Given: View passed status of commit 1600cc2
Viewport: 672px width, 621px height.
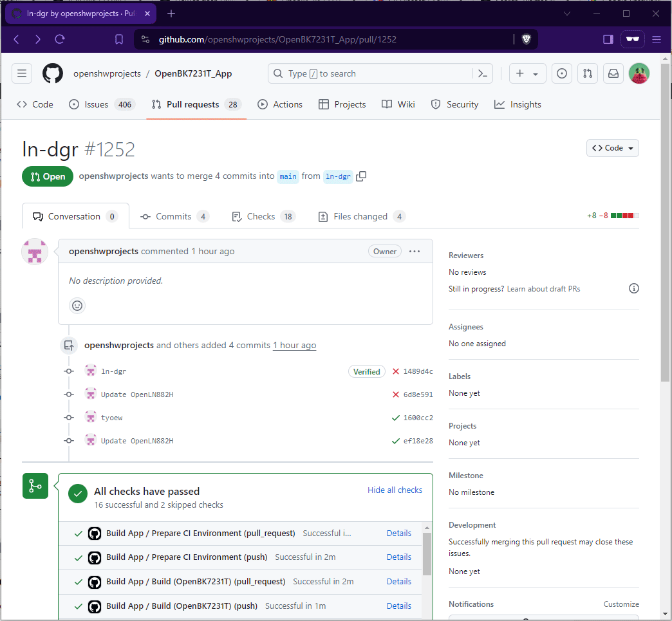Looking at the screenshot, I should click(396, 418).
